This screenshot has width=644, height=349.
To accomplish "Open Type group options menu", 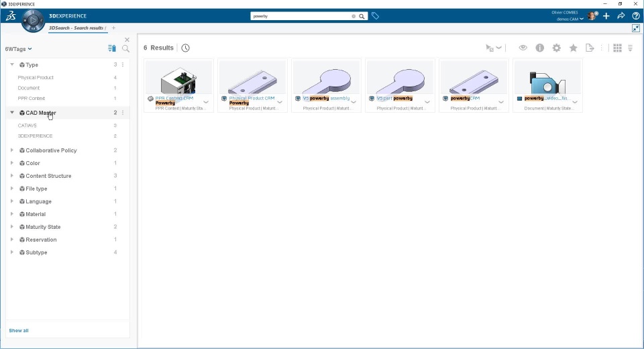I will point(123,64).
